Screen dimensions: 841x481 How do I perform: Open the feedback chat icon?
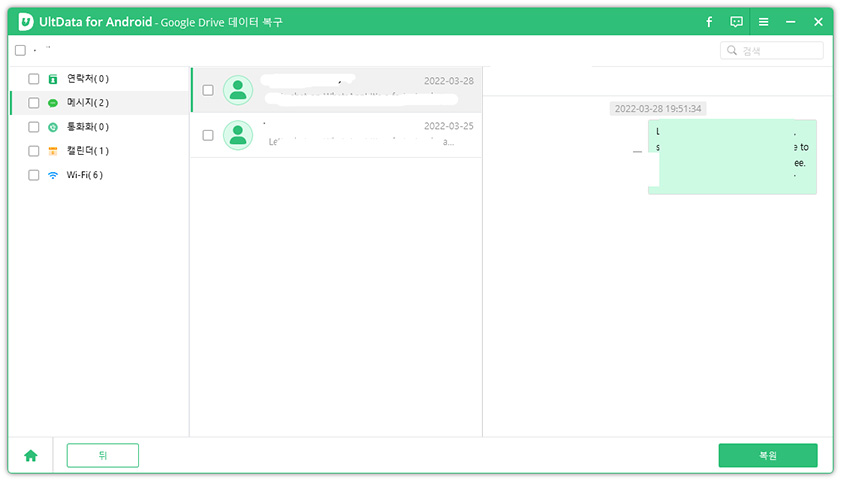point(736,22)
